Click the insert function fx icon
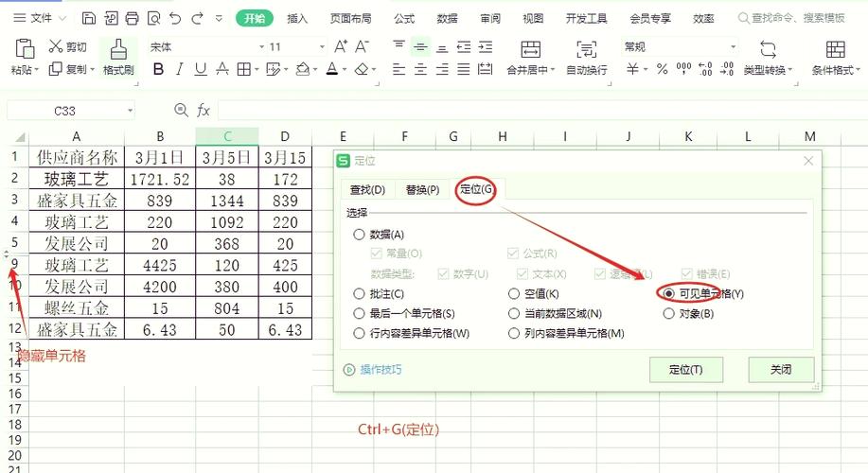Viewport: 868px width, 473px height. coord(204,111)
